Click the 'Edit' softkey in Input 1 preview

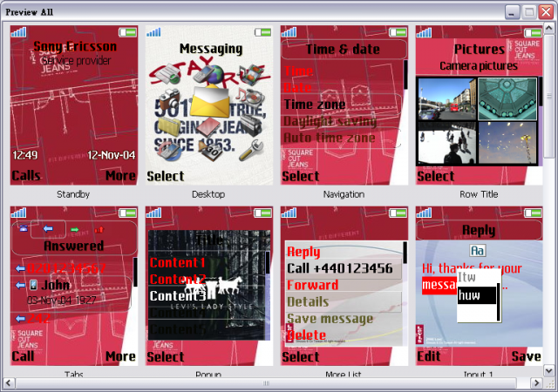pyautogui.click(x=429, y=356)
